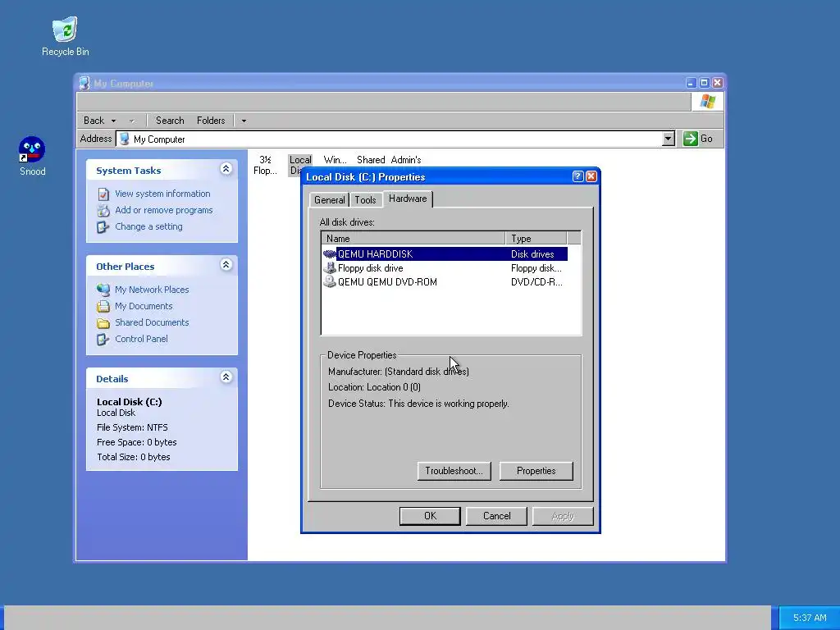
Task: Click the My Computer title bar icon
Action: pos(84,83)
